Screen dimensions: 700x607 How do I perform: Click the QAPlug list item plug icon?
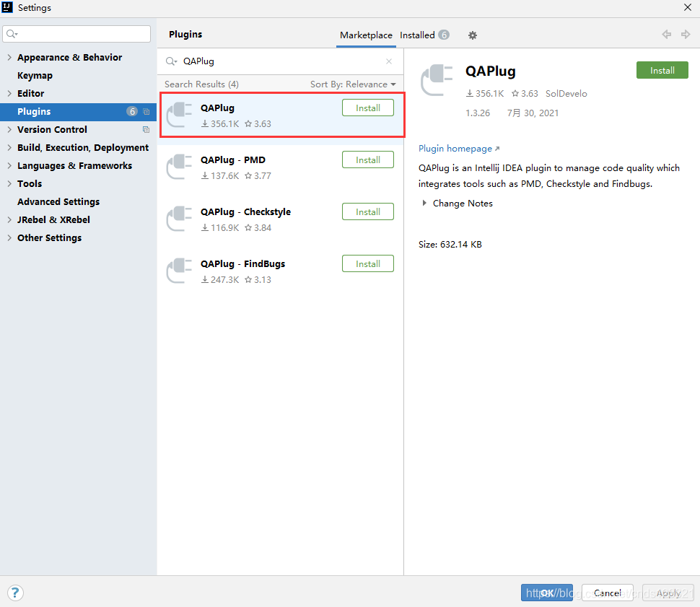pyautogui.click(x=179, y=115)
